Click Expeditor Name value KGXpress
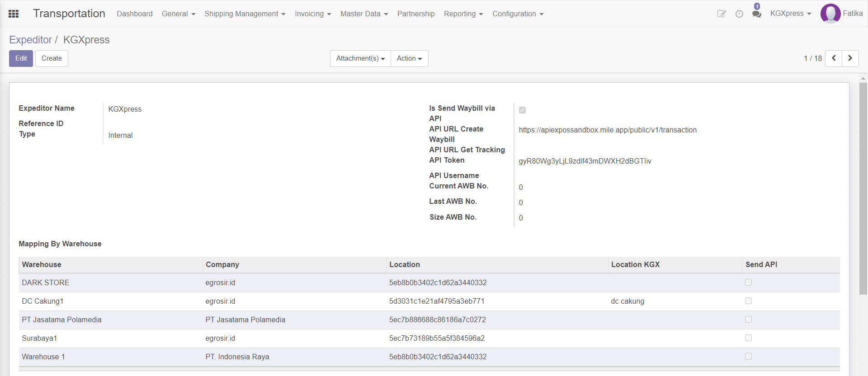This screenshot has height=376, width=868. (125, 109)
